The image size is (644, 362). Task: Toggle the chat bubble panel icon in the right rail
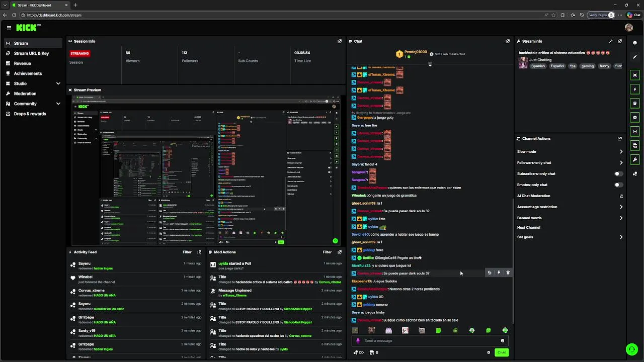635,117
